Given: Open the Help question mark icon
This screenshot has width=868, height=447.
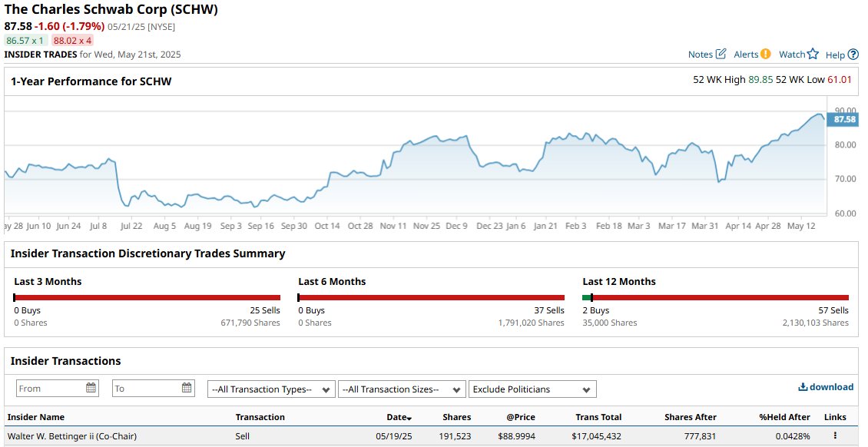Looking at the screenshot, I should point(853,55).
